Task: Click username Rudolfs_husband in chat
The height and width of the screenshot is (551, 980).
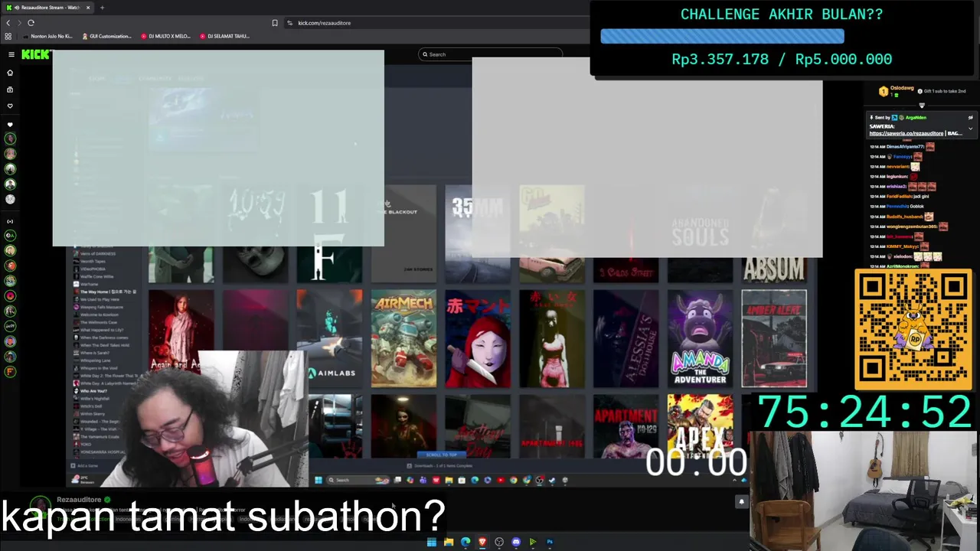Action: click(905, 217)
